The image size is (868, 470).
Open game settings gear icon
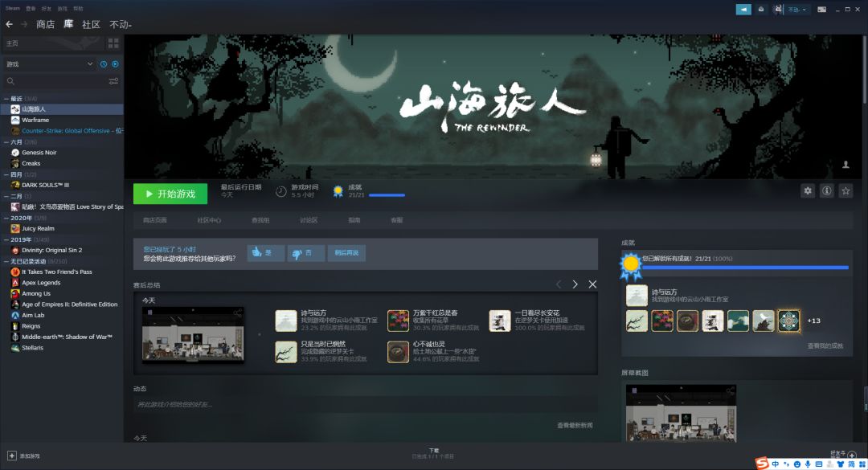coord(808,191)
